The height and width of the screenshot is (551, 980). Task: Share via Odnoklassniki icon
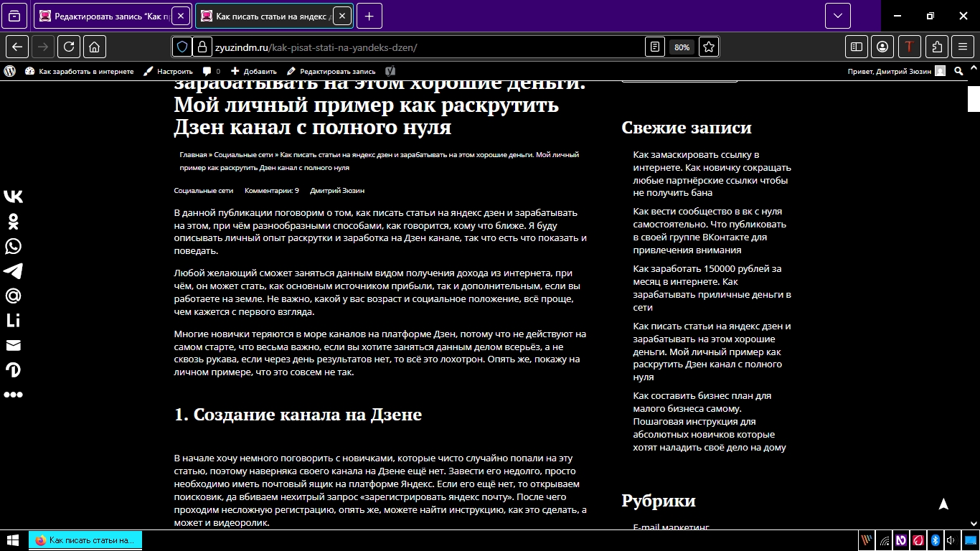(13, 222)
